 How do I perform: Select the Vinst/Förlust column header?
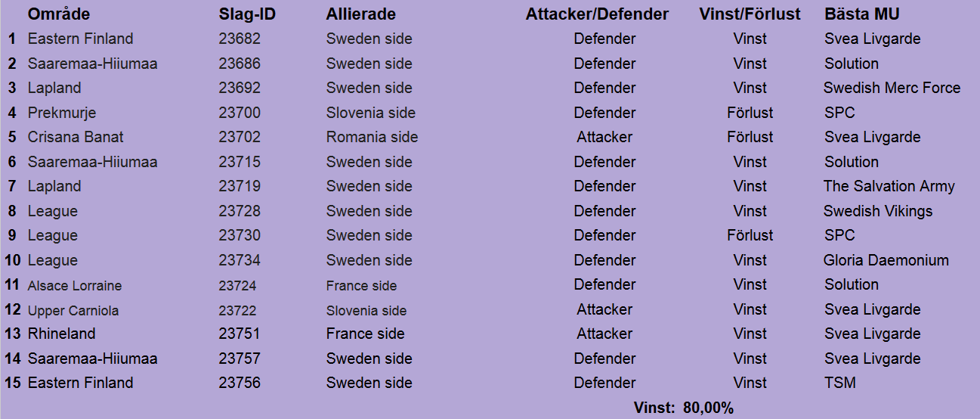click(x=750, y=14)
